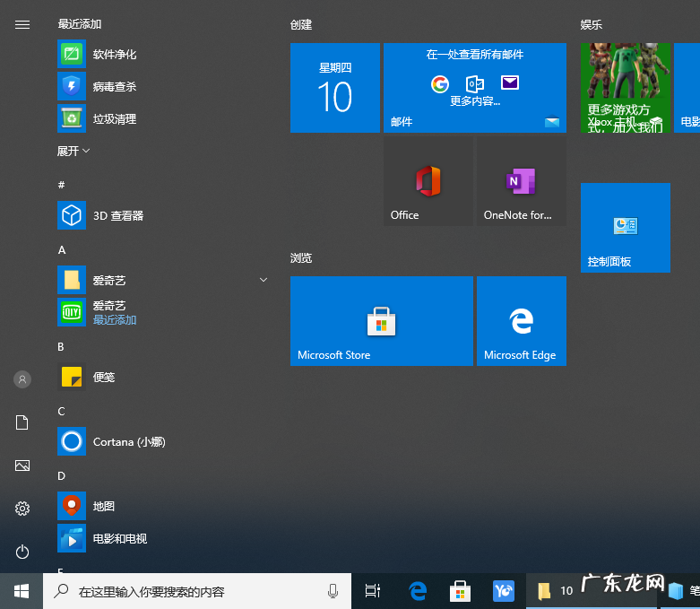This screenshot has height=609, width=700.
Task: Jump via the letter D header
Action: [62, 476]
